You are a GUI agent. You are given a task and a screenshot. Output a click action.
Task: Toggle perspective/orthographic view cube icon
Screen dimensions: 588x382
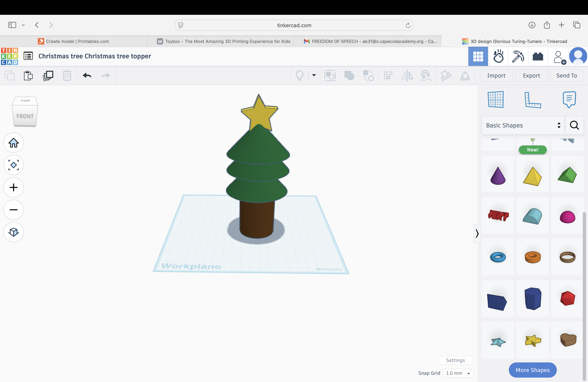coord(14,232)
